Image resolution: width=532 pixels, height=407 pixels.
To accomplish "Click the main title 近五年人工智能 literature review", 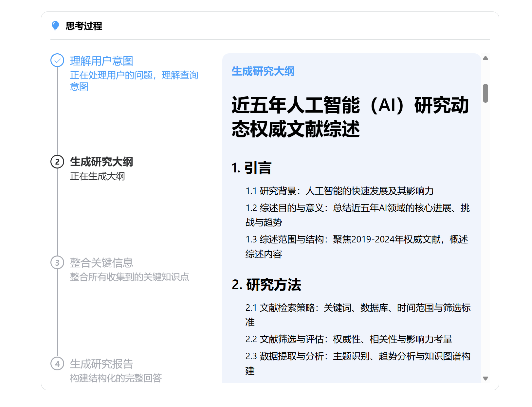I will pyautogui.click(x=350, y=117).
